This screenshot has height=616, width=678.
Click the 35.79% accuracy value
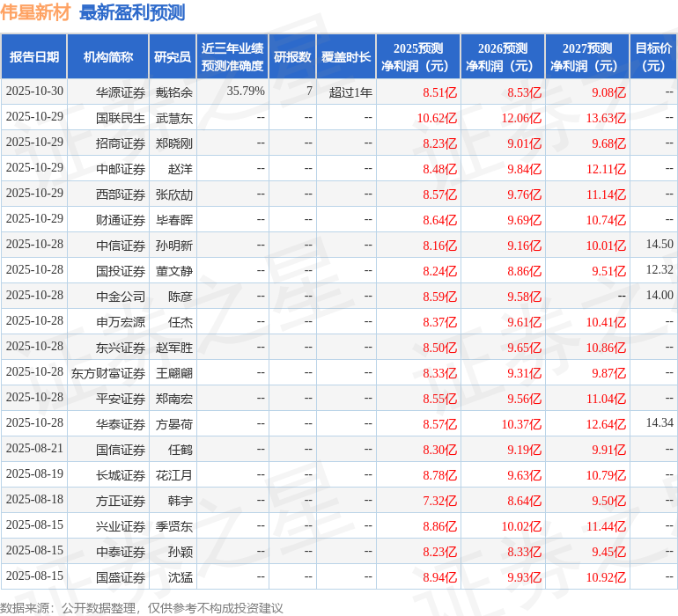246,92
